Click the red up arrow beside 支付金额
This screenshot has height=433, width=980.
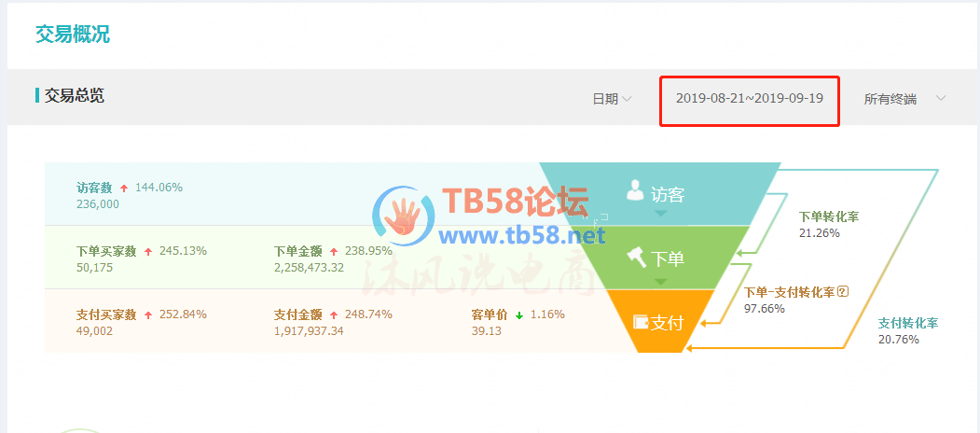[x=334, y=315]
